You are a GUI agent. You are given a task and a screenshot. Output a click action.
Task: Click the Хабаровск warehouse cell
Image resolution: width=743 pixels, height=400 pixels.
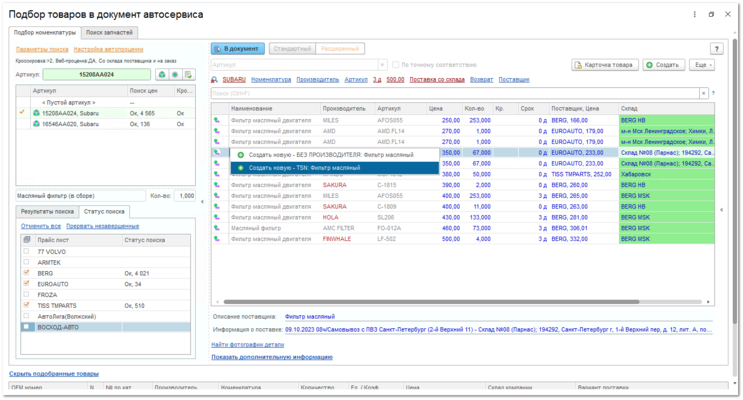[666, 174]
